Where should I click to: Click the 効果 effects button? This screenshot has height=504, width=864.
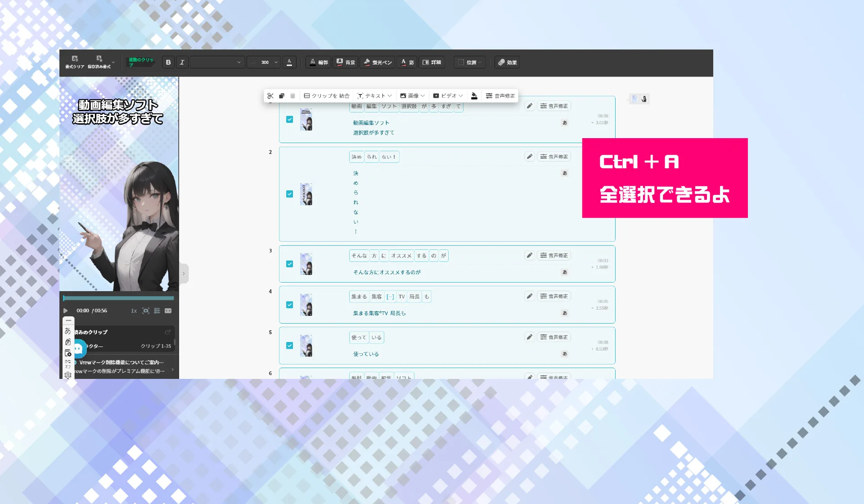[507, 63]
